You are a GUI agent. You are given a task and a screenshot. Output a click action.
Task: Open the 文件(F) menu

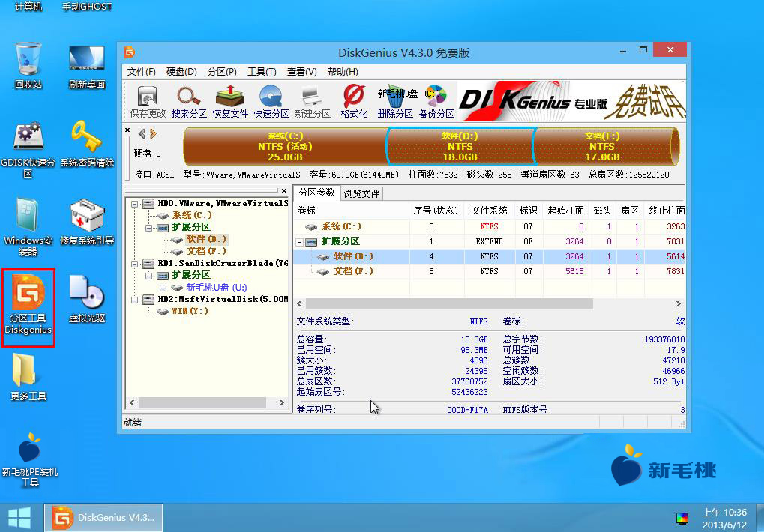click(141, 71)
